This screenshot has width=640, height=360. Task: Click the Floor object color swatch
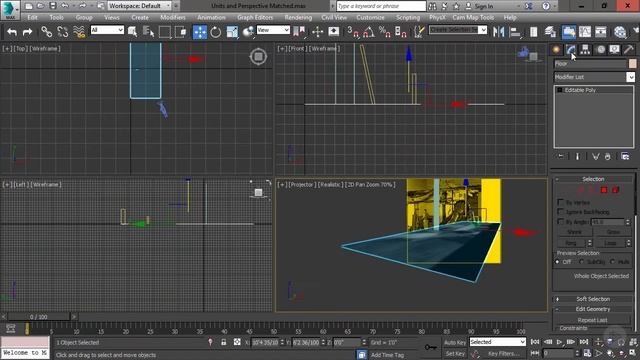click(x=632, y=64)
